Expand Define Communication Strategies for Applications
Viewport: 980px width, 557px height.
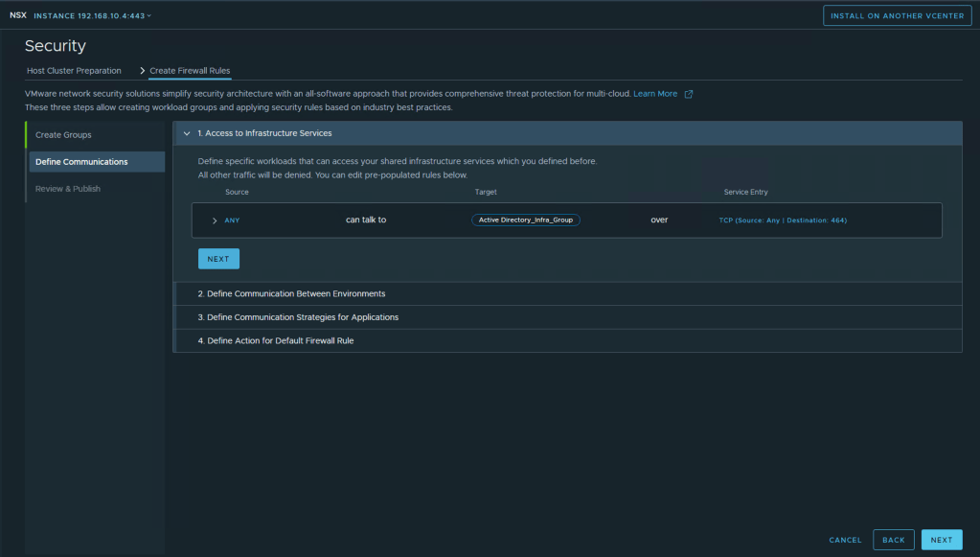298,317
